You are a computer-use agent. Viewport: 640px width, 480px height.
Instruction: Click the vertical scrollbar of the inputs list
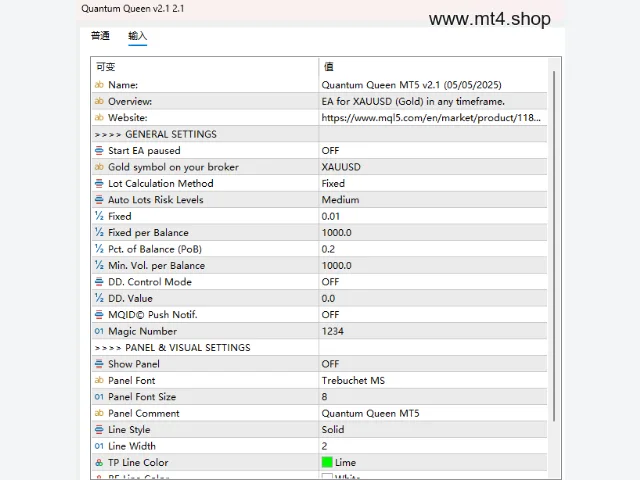point(554,245)
